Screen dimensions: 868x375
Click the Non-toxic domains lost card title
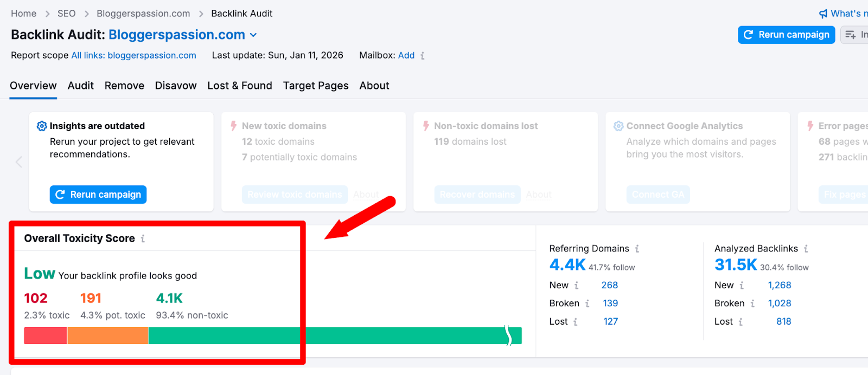pos(486,126)
